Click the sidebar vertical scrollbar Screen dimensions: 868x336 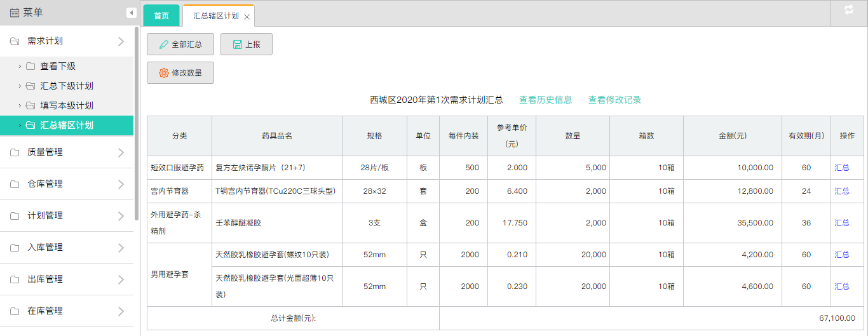click(x=137, y=124)
